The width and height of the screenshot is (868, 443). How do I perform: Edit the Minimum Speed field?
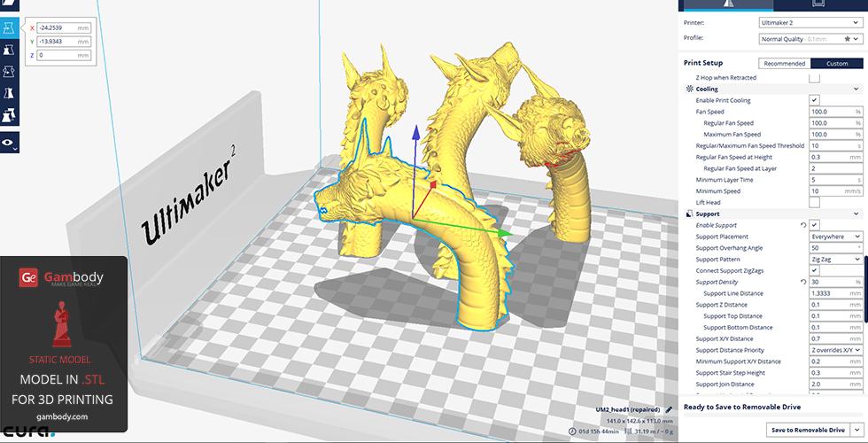click(835, 191)
